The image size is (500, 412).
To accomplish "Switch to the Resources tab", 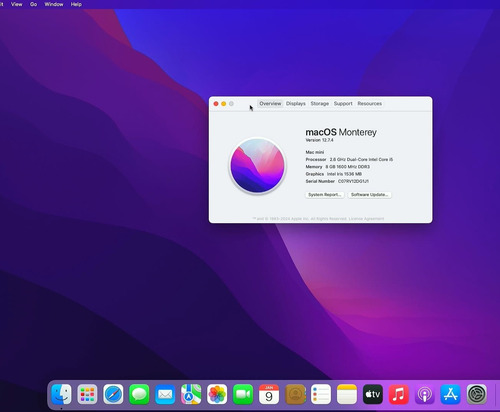I will pyautogui.click(x=370, y=104).
